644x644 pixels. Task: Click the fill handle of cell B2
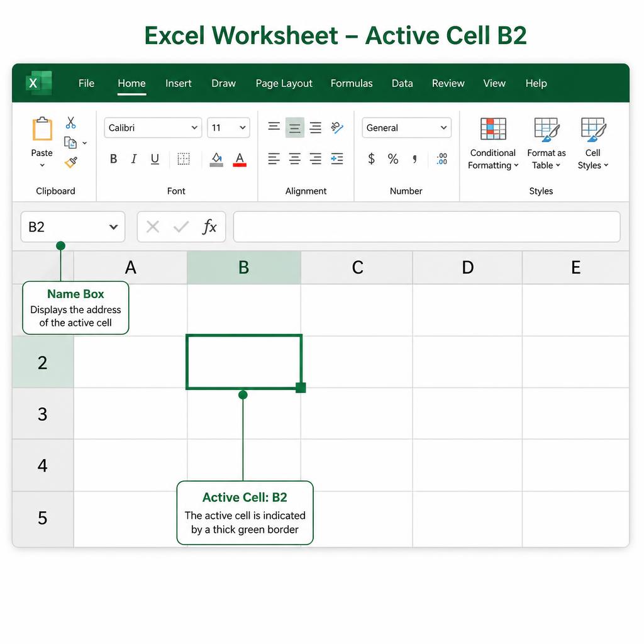click(301, 387)
